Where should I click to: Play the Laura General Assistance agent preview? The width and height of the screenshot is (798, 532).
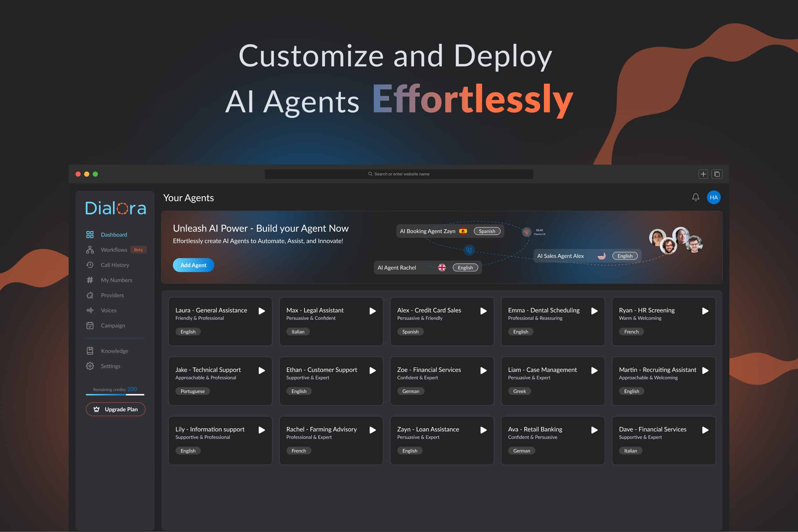(x=261, y=311)
